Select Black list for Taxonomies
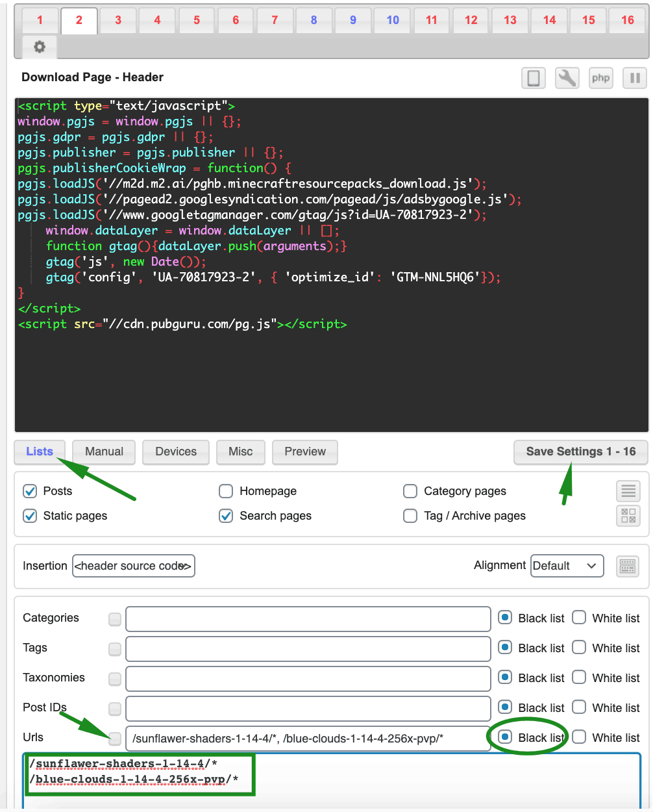Viewport: 653px width, 812px height. pyautogui.click(x=505, y=678)
